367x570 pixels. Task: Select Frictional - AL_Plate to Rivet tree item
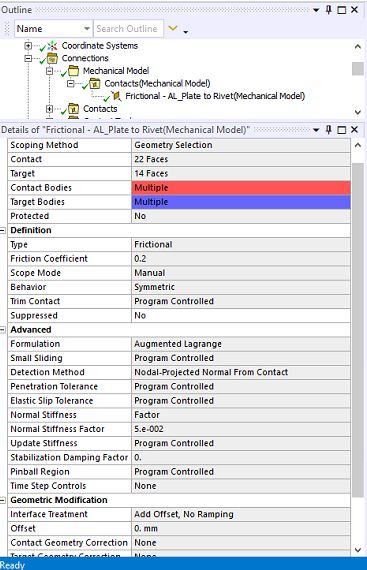(x=215, y=96)
